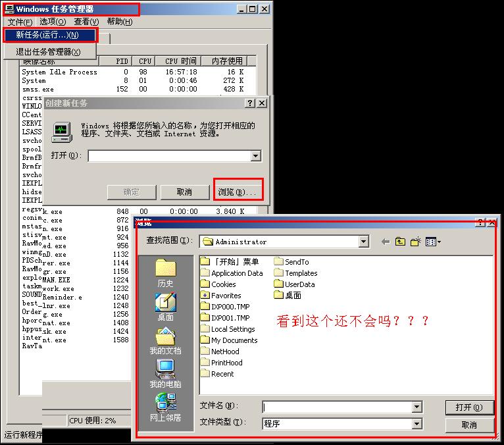This screenshot has width=504, height=445.
Task: Click the context help button in 创建新任务 dialog
Action: 250,103
